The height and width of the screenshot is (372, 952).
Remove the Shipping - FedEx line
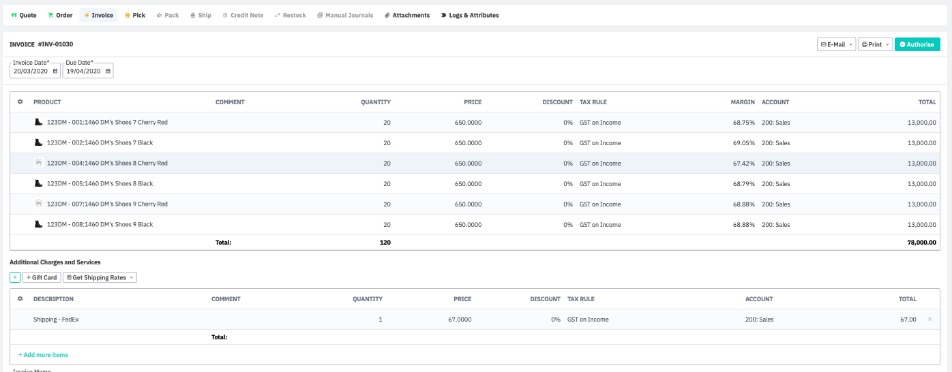pyautogui.click(x=930, y=319)
